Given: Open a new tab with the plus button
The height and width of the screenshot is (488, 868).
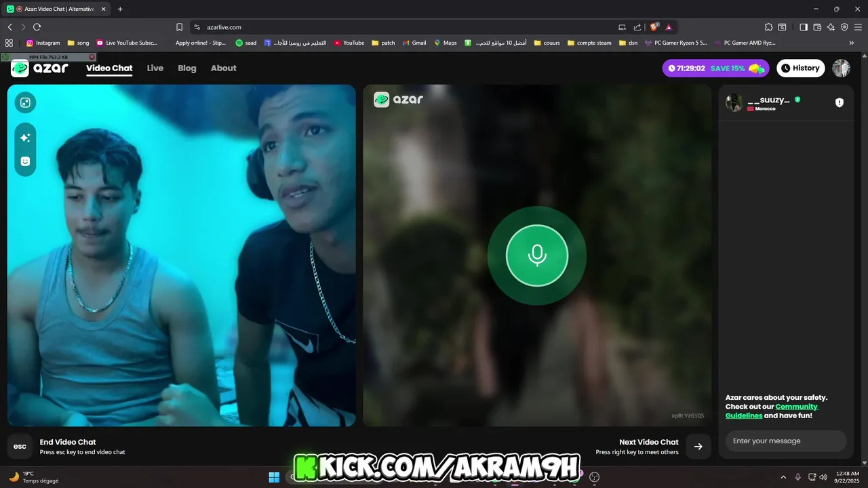Looking at the screenshot, I should (x=120, y=9).
